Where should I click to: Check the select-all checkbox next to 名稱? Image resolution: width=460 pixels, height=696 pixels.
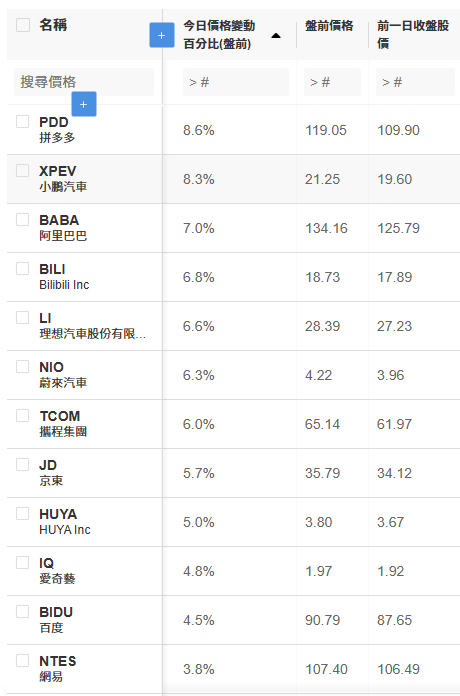pyautogui.click(x=23, y=24)
